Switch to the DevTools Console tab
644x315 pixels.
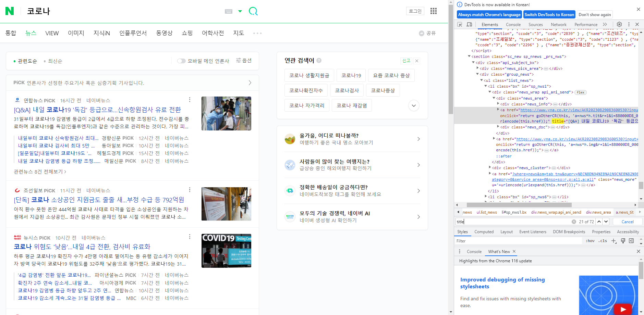click(513, 25)
